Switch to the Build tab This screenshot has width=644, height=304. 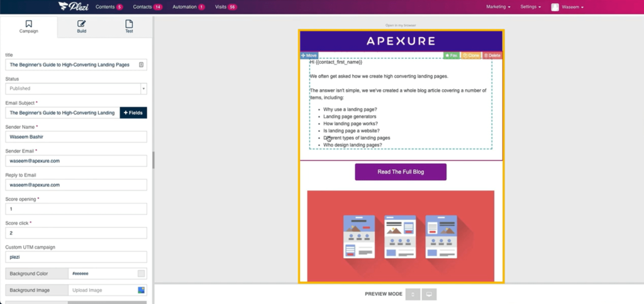[81, 26]
